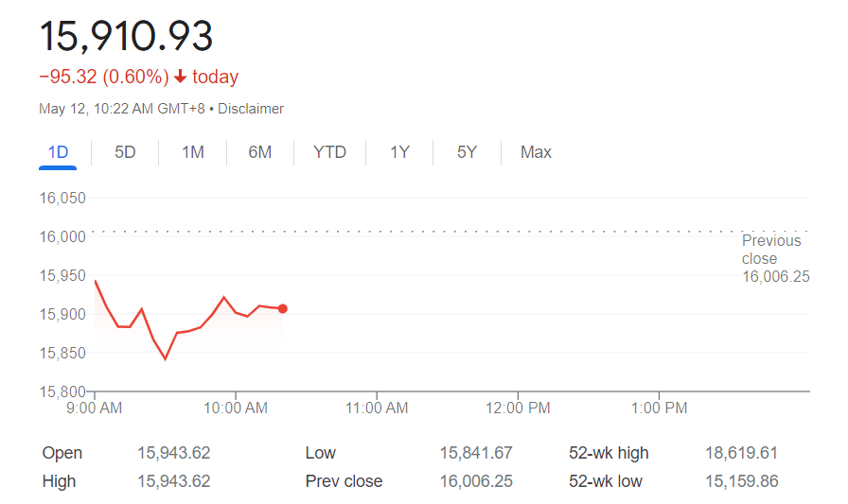
Task: Click the red current-price dot on chart
Action: point(283,308)
